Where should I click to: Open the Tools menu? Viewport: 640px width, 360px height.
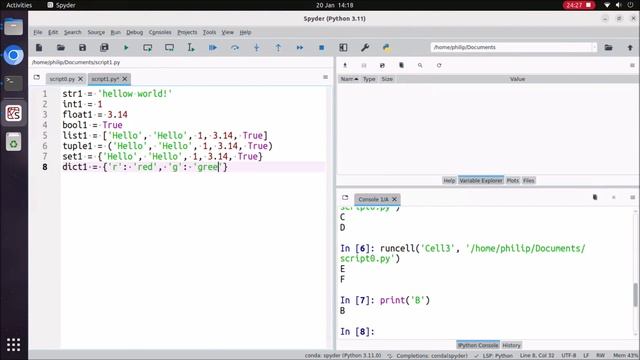pos(209,32)
